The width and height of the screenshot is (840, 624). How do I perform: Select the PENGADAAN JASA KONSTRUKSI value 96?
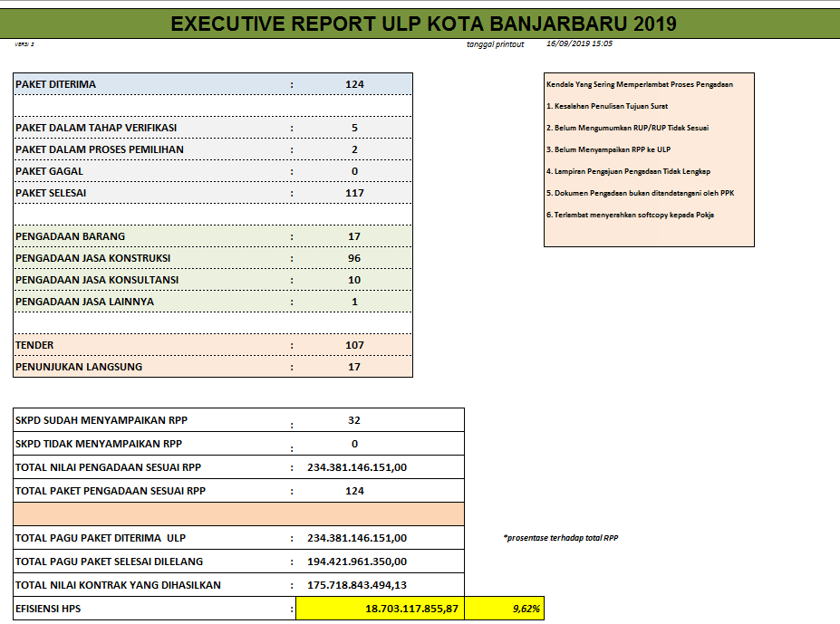pos(354,258)
